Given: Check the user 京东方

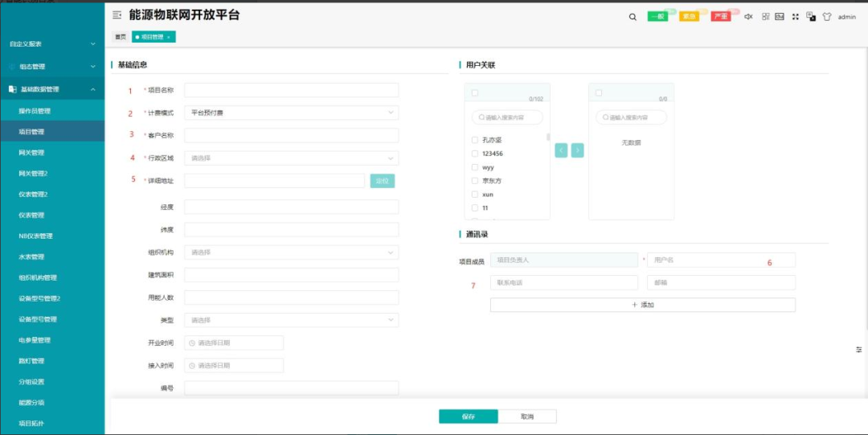Looking at the screenshot, I should click(x=475, y=181).
